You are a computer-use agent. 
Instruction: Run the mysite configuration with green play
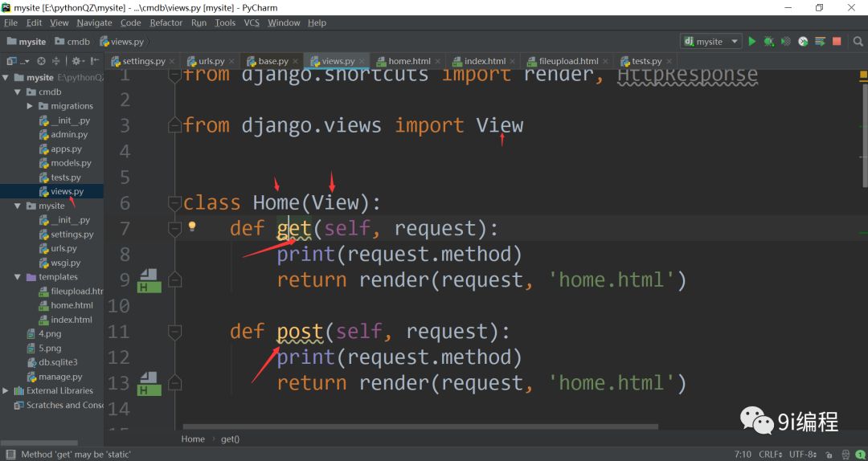click(x=751, y=42)
